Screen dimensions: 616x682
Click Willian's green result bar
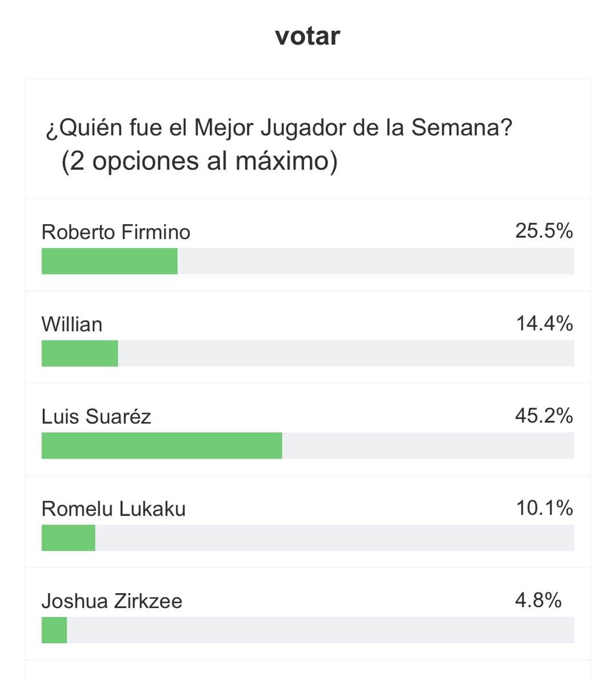click(80, 354)
